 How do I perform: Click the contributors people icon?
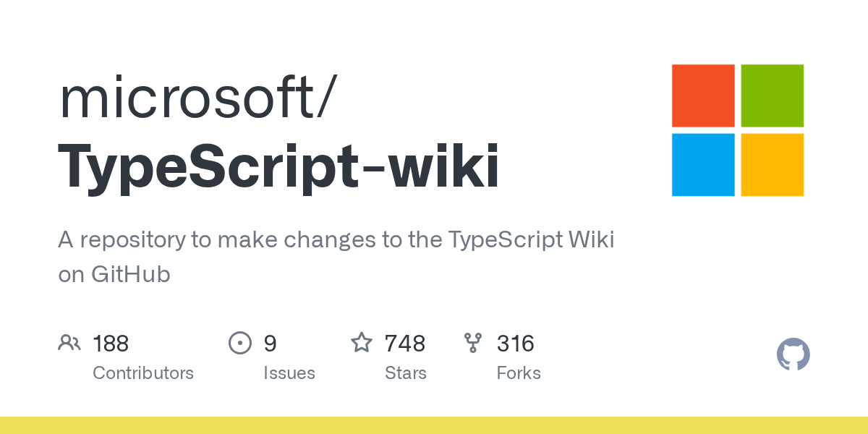[x=69, y=343]
